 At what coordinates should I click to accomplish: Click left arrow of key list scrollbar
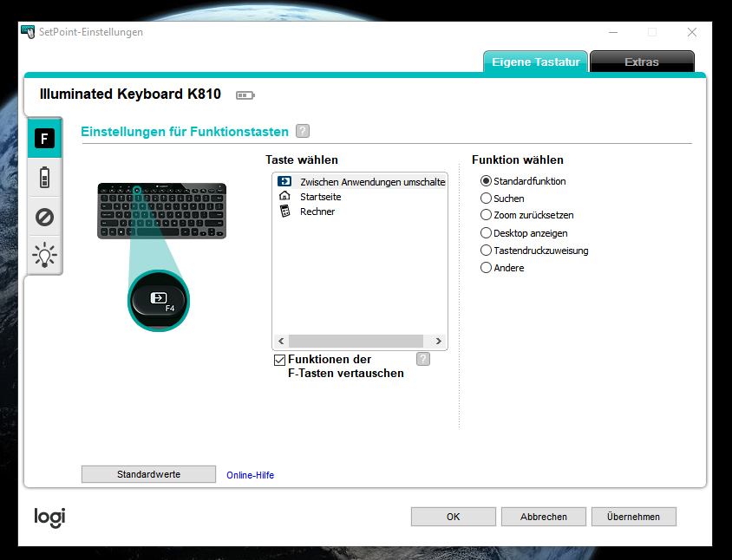coord(281,342)
